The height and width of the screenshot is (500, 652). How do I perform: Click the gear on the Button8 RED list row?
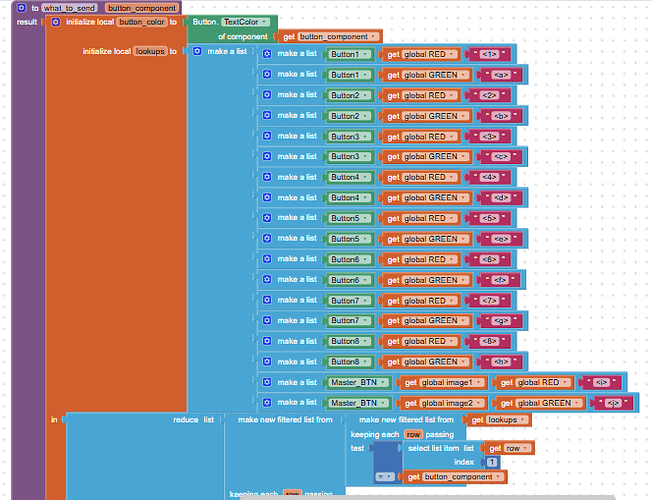click(267, 341)
